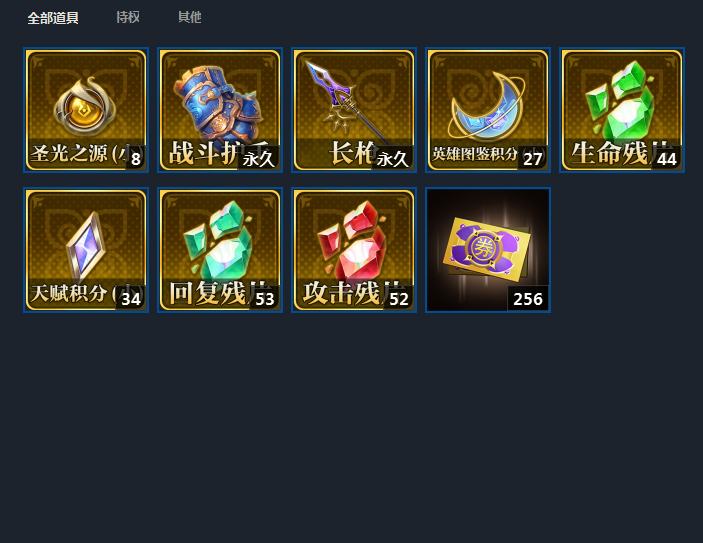Open the 特权 tab
The width and height of the screenshot is (703, 543).
pyautogui.click(x=128, y=17)
